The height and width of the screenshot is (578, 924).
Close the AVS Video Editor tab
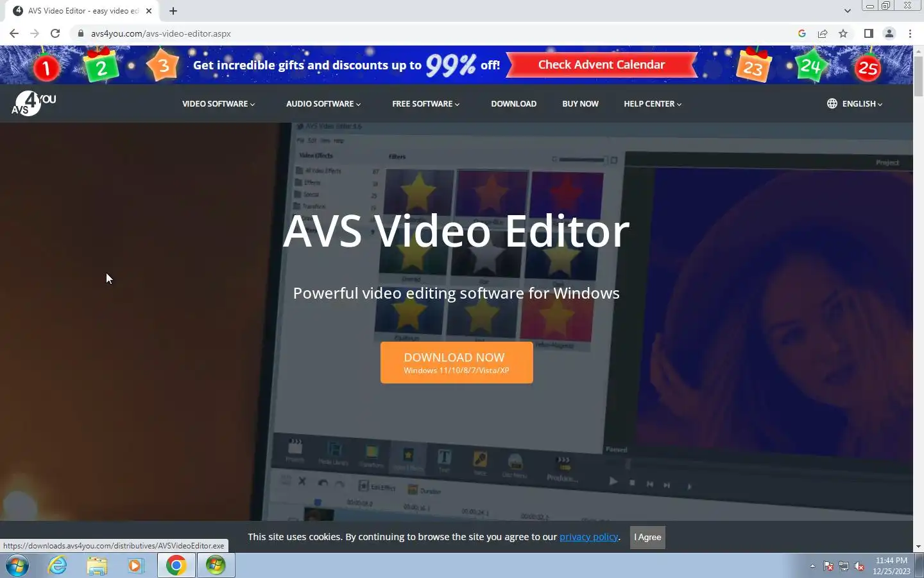[149, 11]
